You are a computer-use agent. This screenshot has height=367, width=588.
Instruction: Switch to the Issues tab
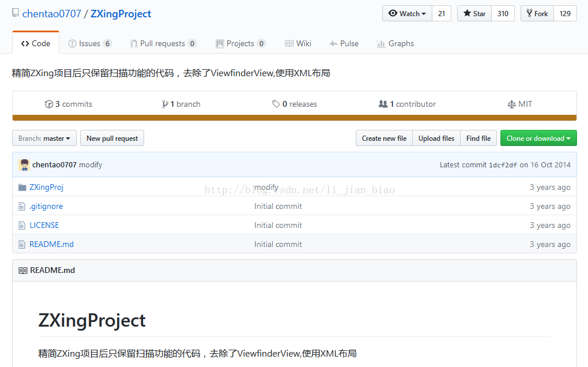[x=90, y=43]
